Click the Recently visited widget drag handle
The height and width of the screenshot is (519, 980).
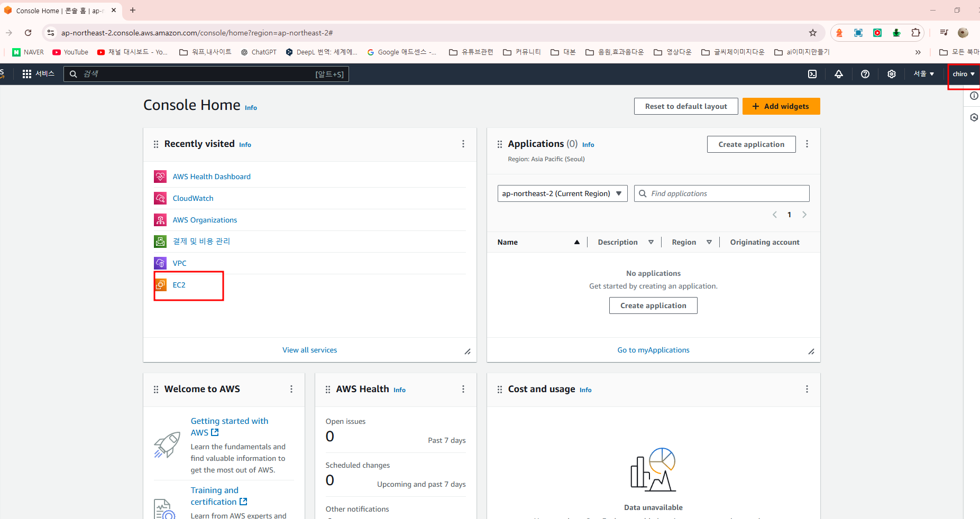[156, 144]
